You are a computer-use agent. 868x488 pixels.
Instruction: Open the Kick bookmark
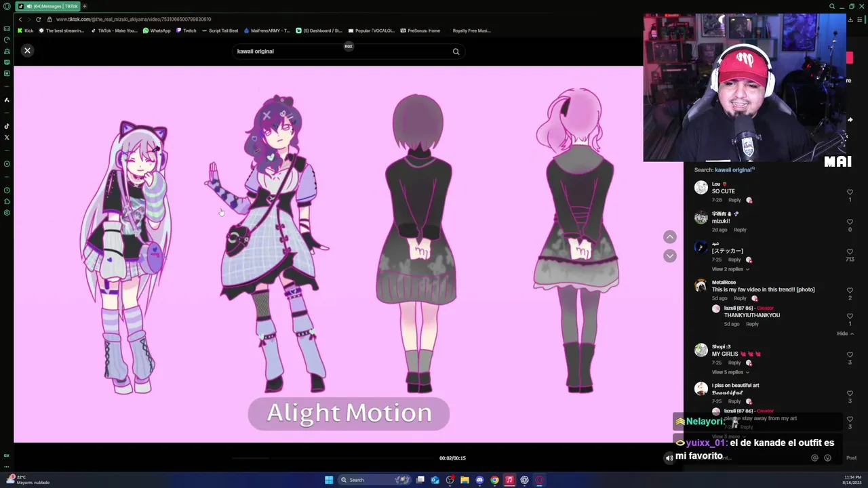click(26, 30)
